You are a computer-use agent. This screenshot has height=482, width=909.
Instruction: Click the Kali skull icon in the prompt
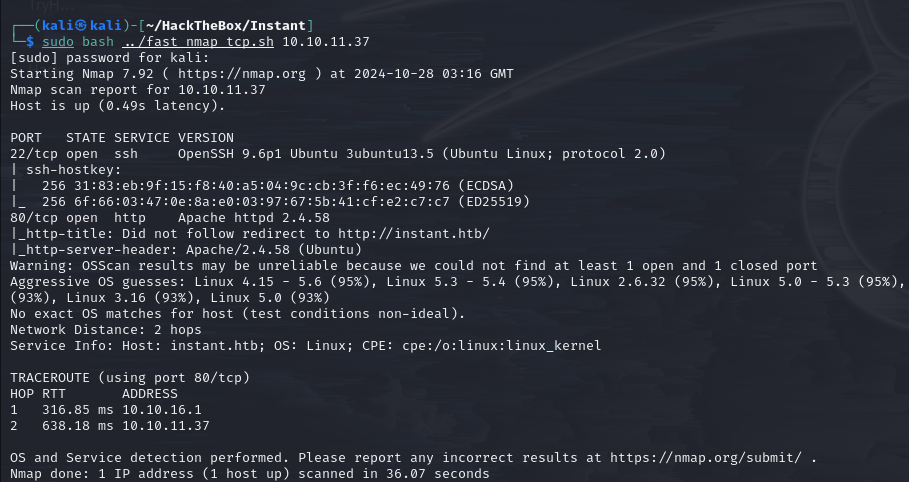[81, 26]
